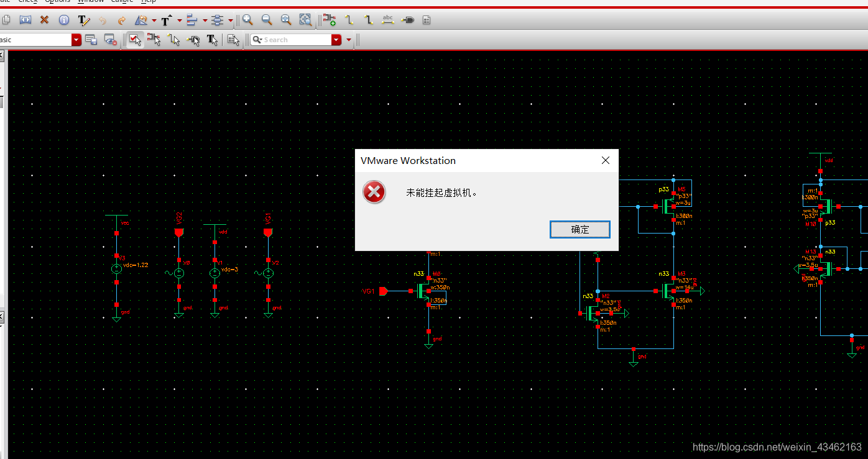Click the Zoom Out magnifier icon

[x=267, y=20]
